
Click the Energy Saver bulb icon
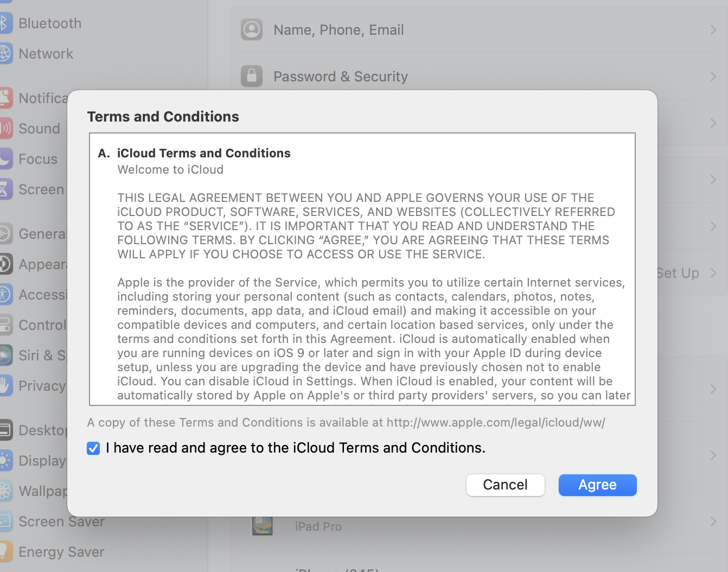point(5,552)
